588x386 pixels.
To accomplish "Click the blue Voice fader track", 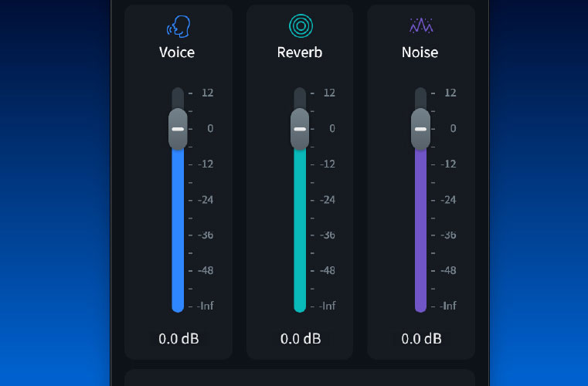I will coord(178,232).
